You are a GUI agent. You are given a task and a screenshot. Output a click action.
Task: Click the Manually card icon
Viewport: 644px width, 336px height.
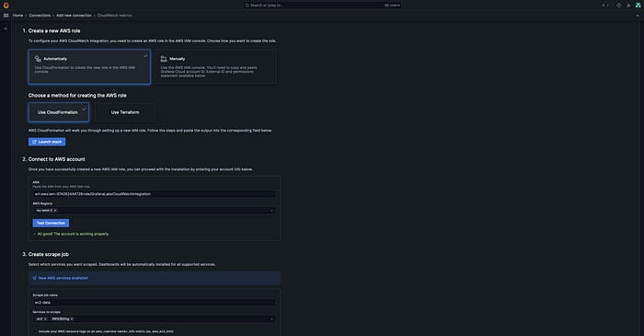164,59
